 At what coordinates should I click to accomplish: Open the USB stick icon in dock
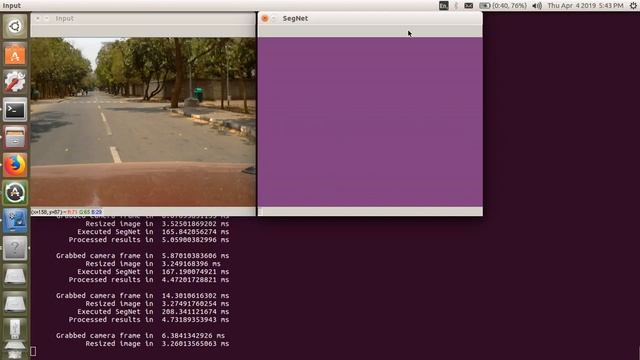click(15, 330)
